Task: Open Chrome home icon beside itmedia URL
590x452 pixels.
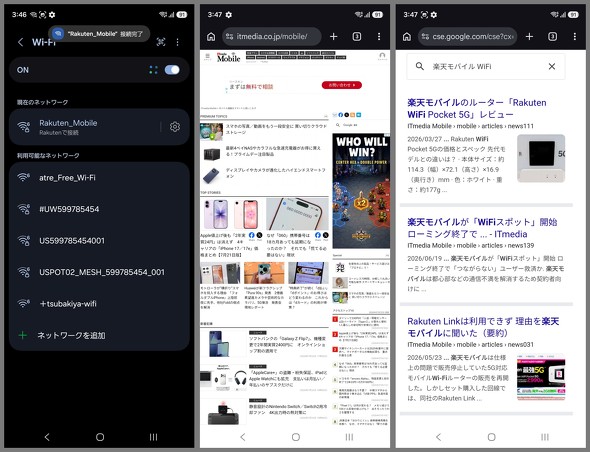Action: pos(211,37)
